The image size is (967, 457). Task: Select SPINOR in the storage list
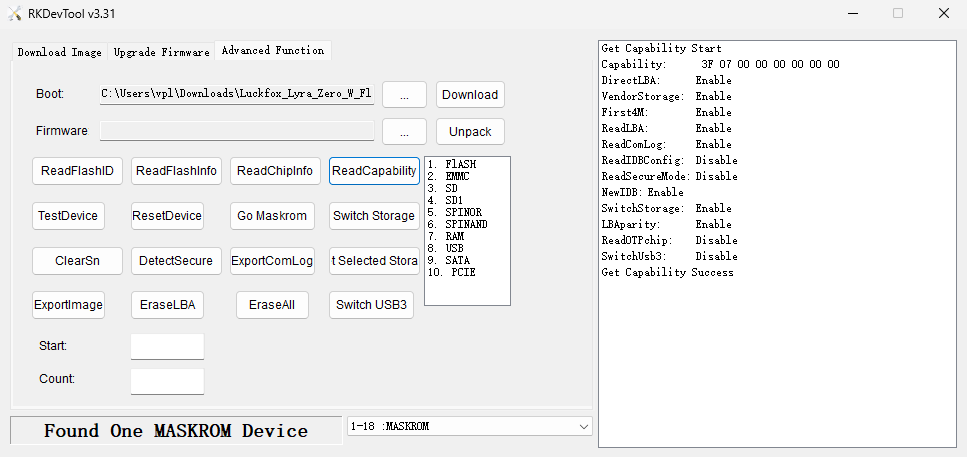[455, 212]
